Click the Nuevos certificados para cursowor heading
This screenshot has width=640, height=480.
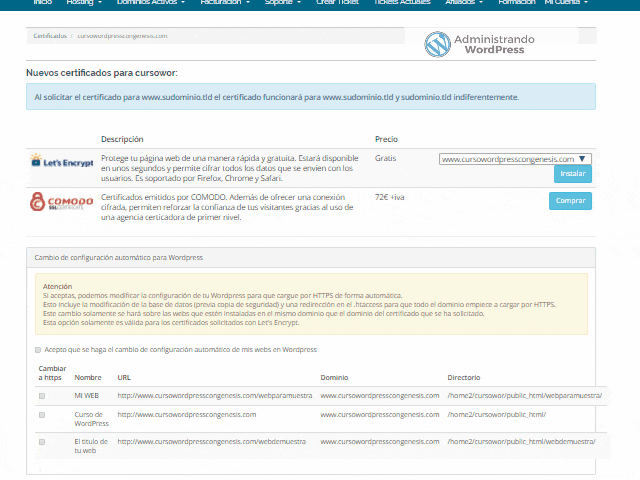(x=102, y=73)
